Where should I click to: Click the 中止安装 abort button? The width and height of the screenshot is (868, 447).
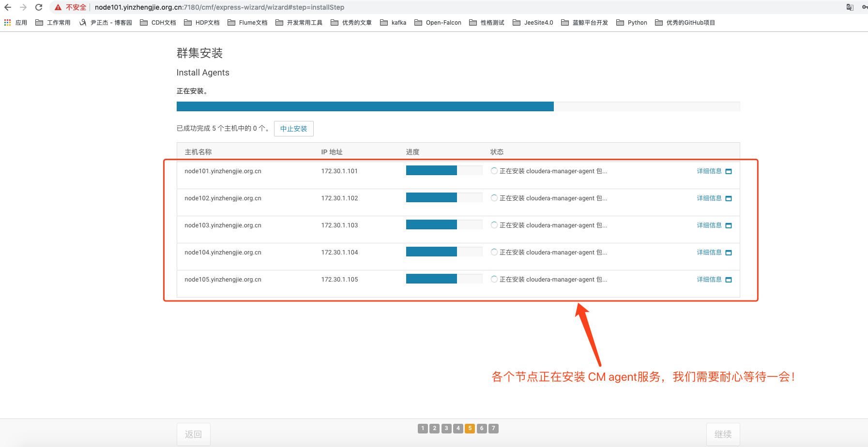pyautogui.click(x=294, y=129)
